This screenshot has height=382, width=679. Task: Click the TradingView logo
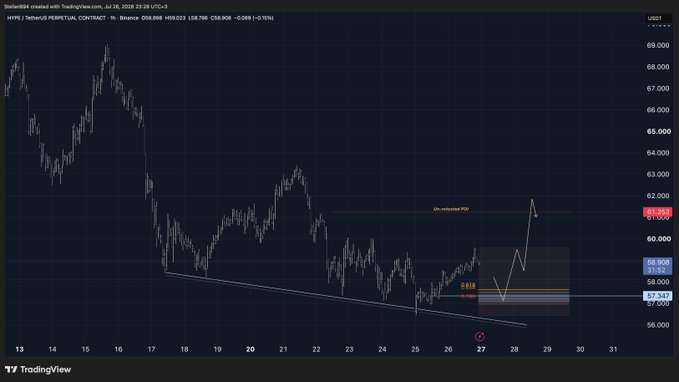pyautogui.click(x=38, y=369)
